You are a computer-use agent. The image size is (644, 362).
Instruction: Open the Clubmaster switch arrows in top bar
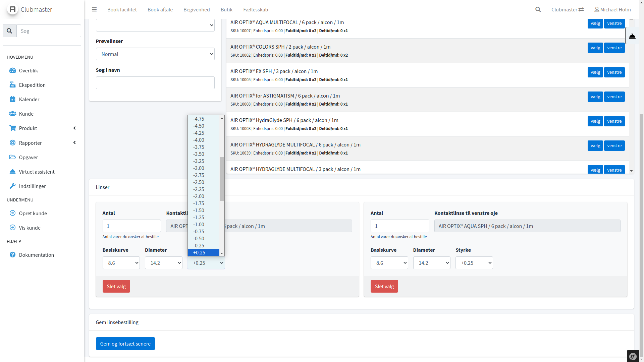point(581,9)
